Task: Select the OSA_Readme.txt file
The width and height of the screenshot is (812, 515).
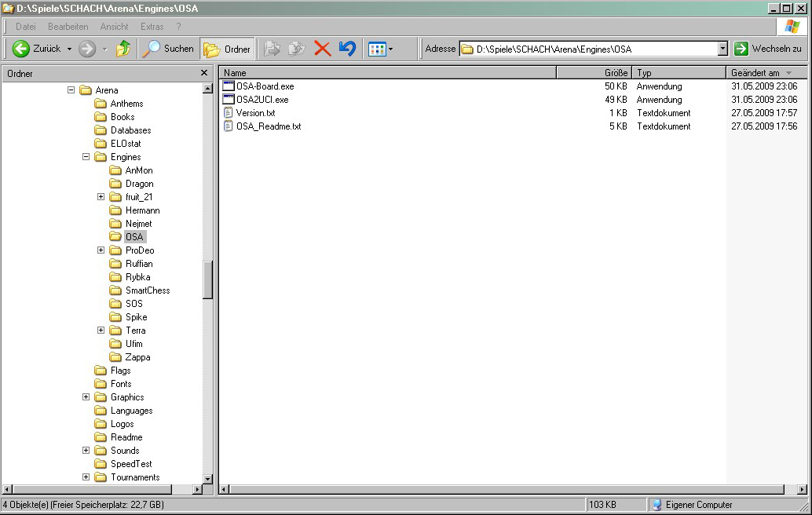Action: [x=269, y=126]
